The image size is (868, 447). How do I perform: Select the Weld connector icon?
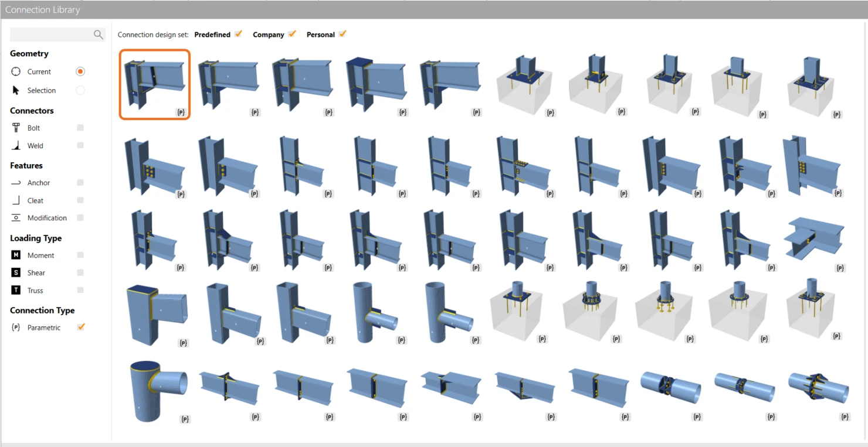(16, 145)
